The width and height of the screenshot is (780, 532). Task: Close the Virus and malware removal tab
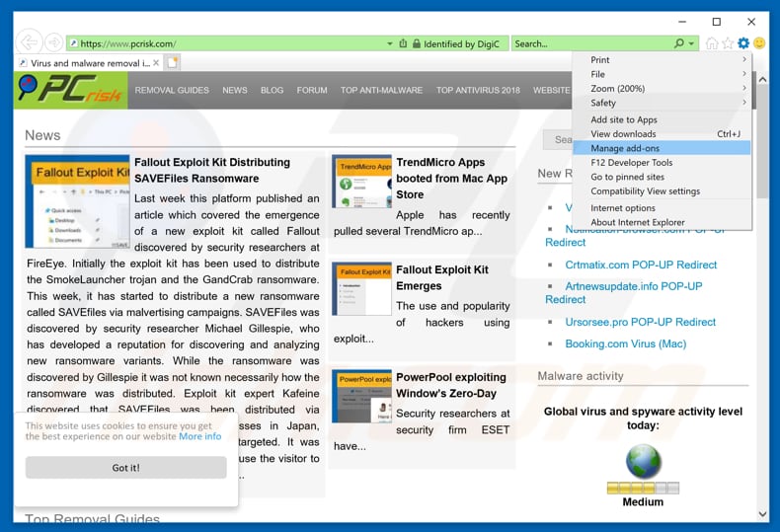[156, 63]
